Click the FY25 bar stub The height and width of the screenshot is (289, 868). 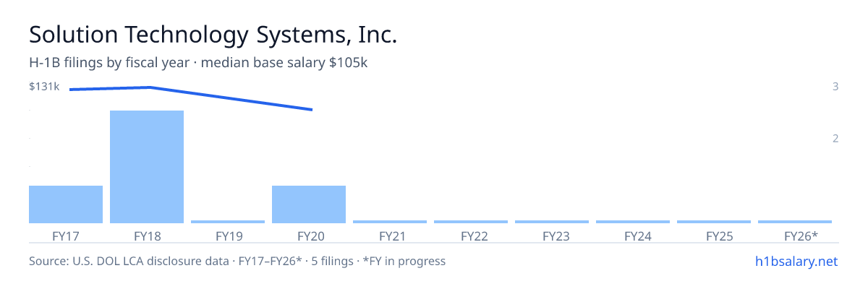(714, 221)
